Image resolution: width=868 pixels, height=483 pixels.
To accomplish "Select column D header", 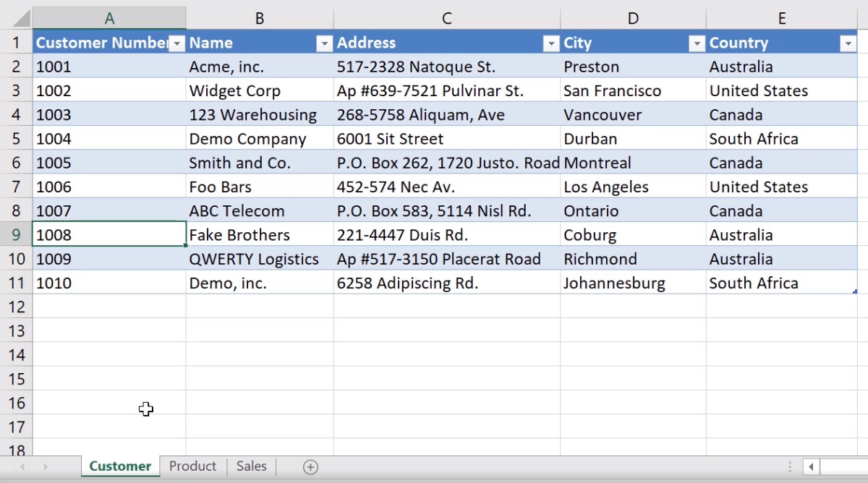I will (x=633, y=18).
